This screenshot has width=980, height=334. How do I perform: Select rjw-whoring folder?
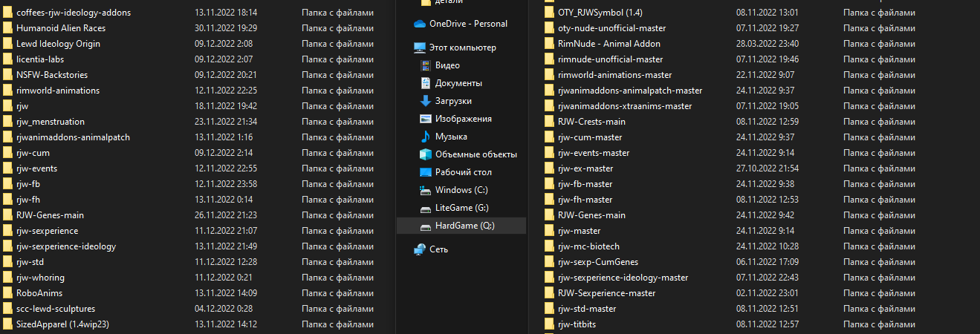click(40, 278)
